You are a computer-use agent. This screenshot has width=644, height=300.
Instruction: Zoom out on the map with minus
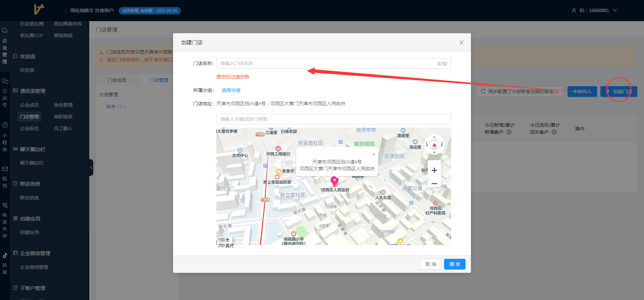click(x=434, y=184)
